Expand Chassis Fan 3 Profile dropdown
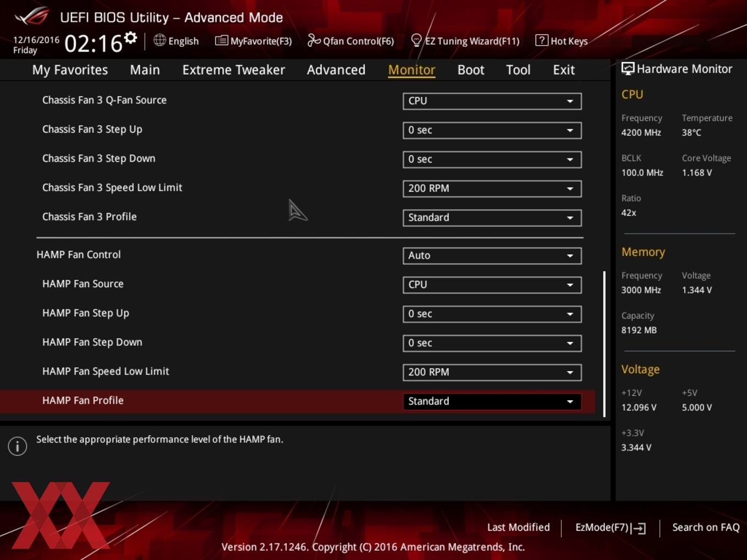 click(492, 217)
